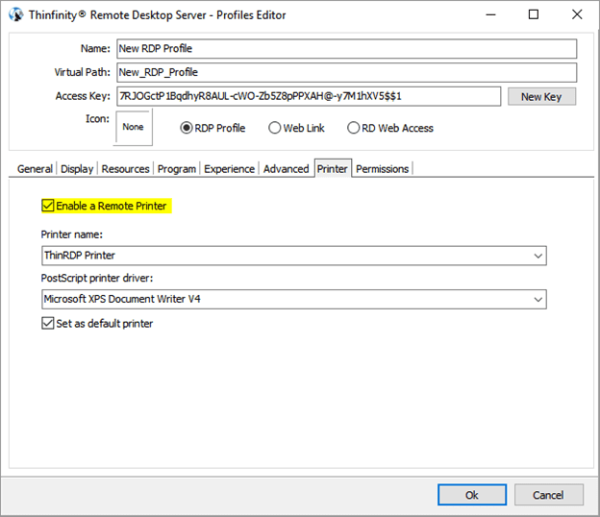Minimize the Profiles Editor window

(x=491, y=15)
